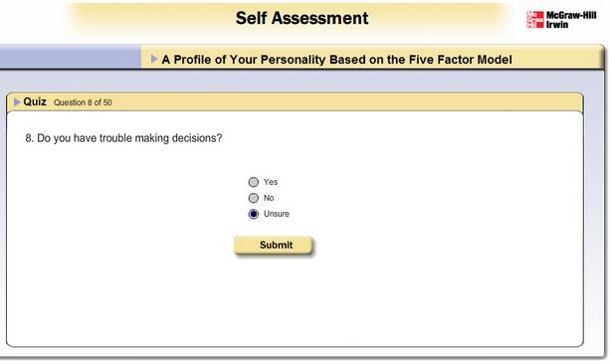This screenshot has width=612, height=364.
Task: Click the question text about making decisions
Action: click(x=123, y=138)
